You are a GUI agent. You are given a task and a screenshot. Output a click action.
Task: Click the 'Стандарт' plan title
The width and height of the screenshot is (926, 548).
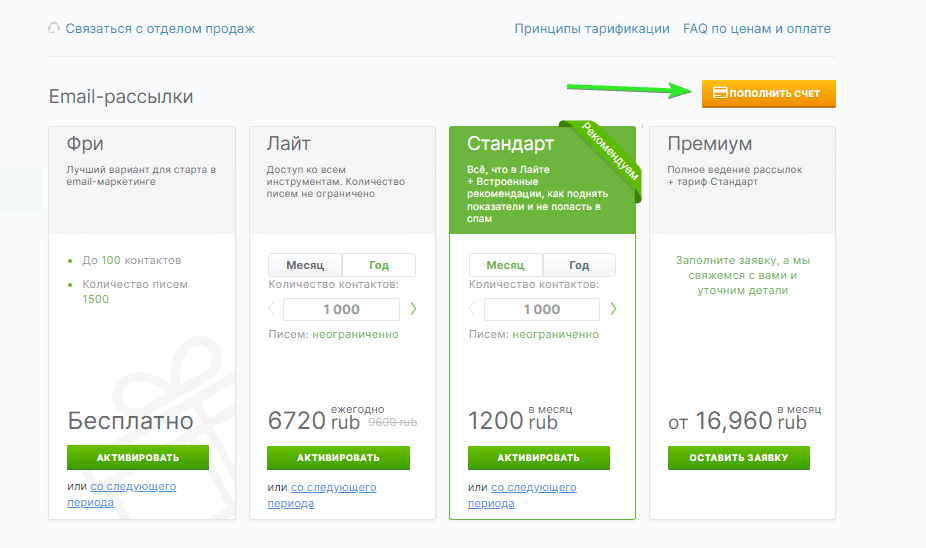coord(511,143)
